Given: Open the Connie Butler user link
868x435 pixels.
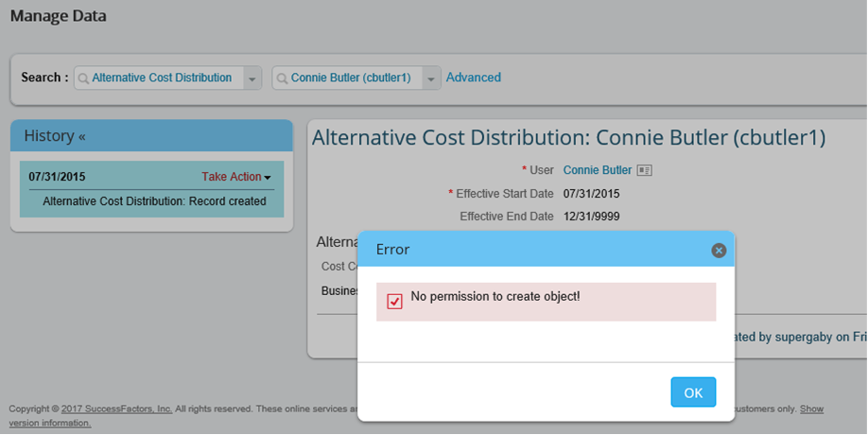Looking at the screenshot, I should click(x=598, y=170).
